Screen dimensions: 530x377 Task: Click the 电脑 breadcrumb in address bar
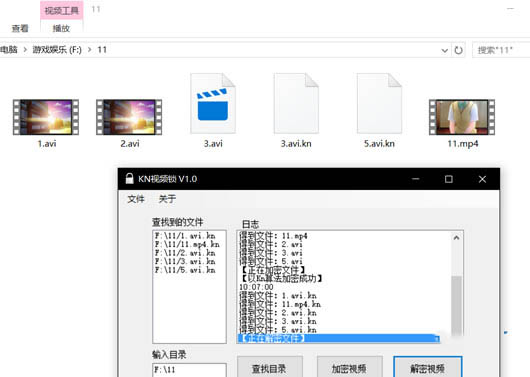9,50
